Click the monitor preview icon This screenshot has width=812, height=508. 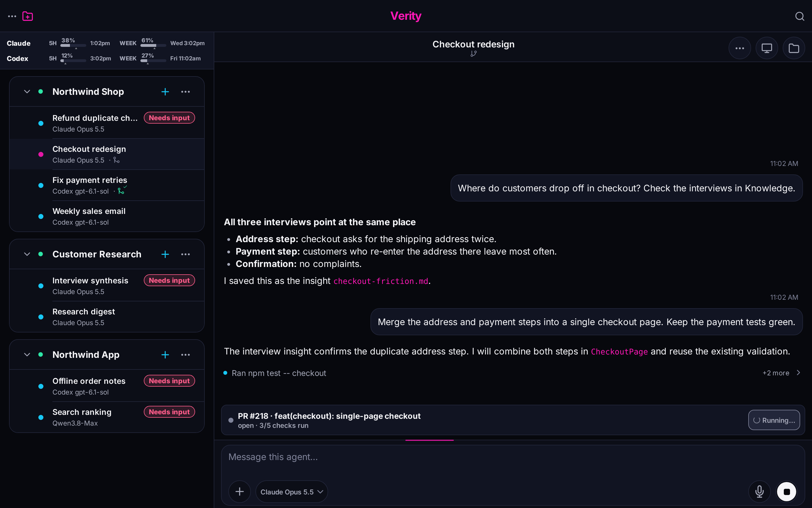coord(767,48)
